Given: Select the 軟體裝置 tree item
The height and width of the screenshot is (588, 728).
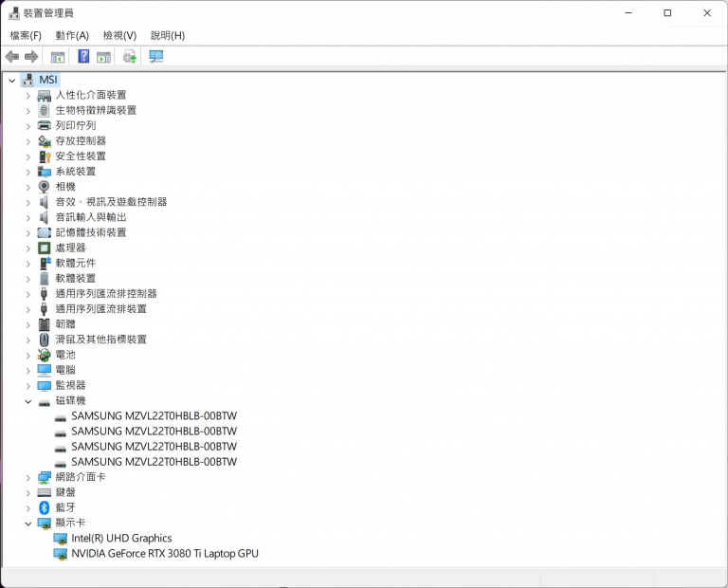Looking at the screenshot, I should point(76,278).
